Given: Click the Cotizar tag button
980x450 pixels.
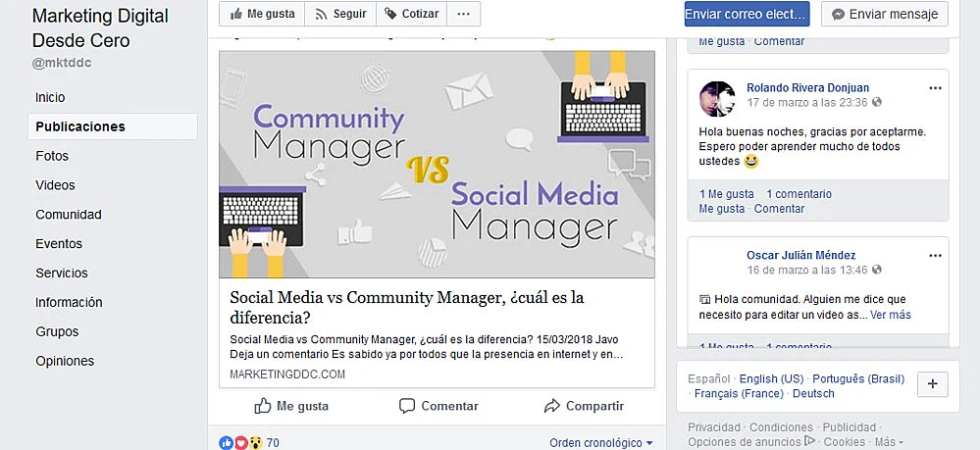Looking at the screenshot, I should [x=411, y=14].
